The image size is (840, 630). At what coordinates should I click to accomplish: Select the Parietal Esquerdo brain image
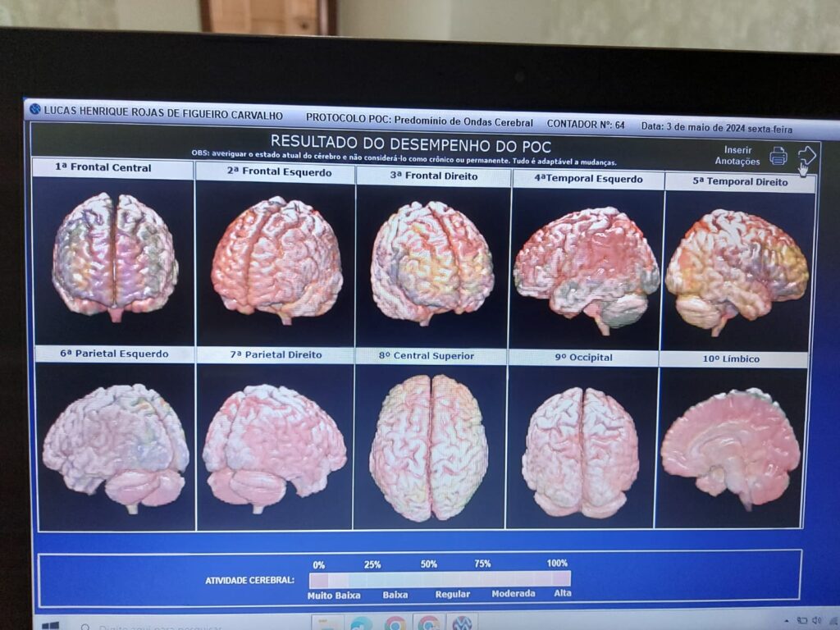click(116, 445)
